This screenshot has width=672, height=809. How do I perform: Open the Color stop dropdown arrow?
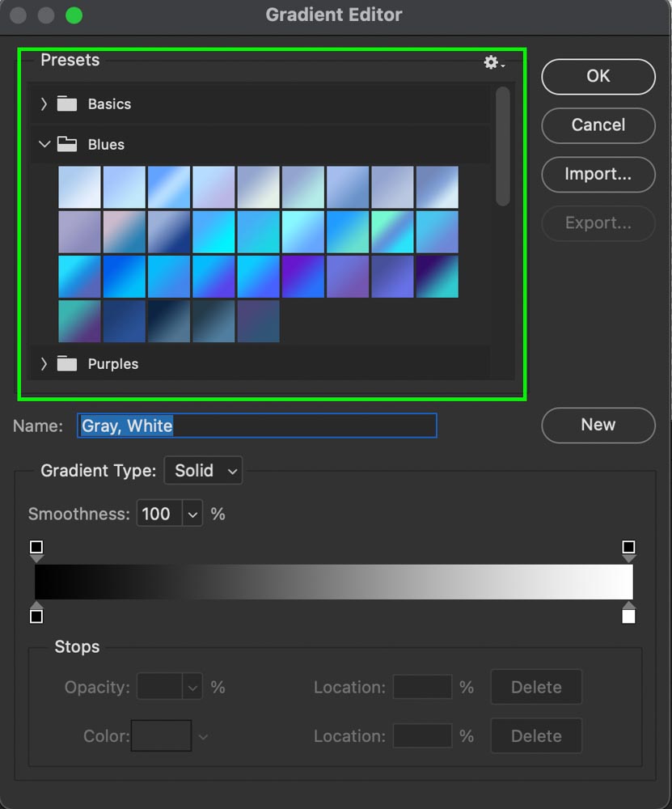click(203, 737)
